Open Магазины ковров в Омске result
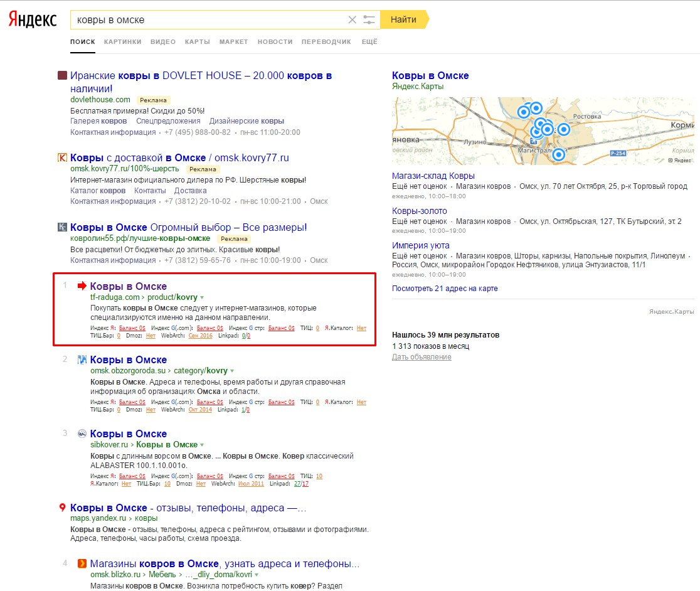 coord(225,563)
